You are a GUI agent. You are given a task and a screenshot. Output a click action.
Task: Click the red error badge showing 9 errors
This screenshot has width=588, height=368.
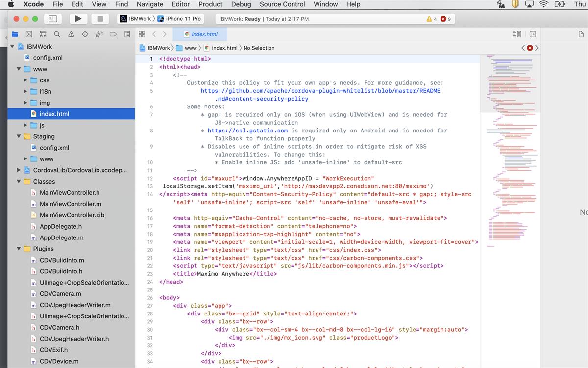[444, 18]
